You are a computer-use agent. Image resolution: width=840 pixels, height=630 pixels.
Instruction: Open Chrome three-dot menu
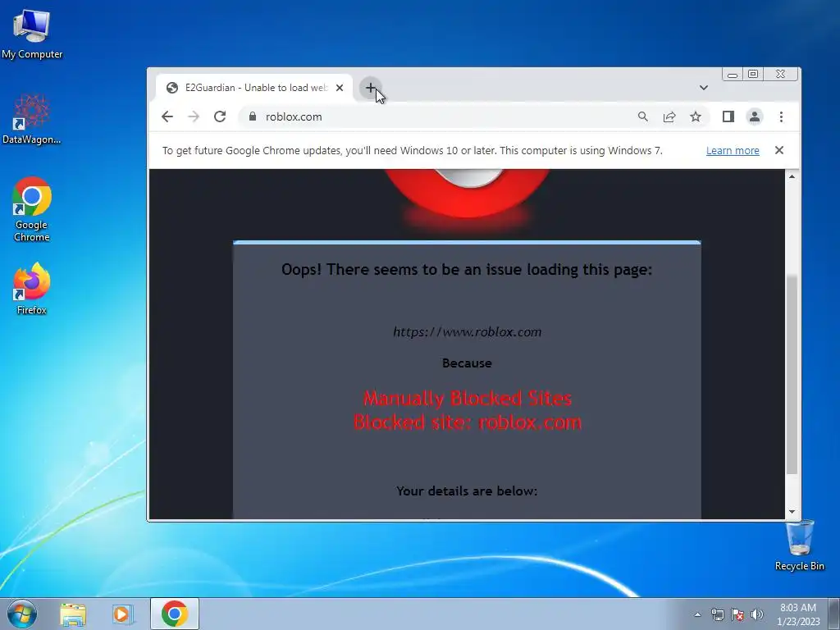pos(781,116)
